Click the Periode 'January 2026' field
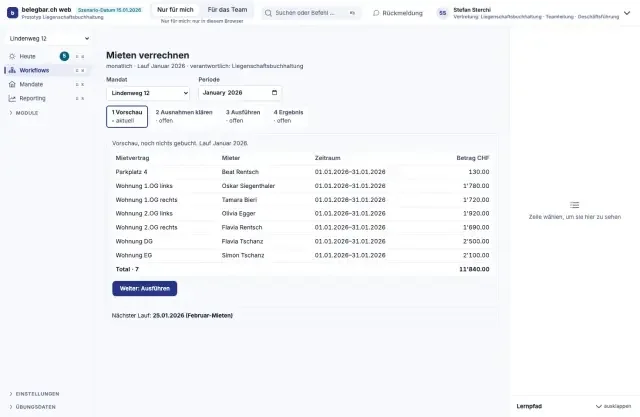Viewport: 640px width, 417px height. pyautogui.click(x=240, y=93)
